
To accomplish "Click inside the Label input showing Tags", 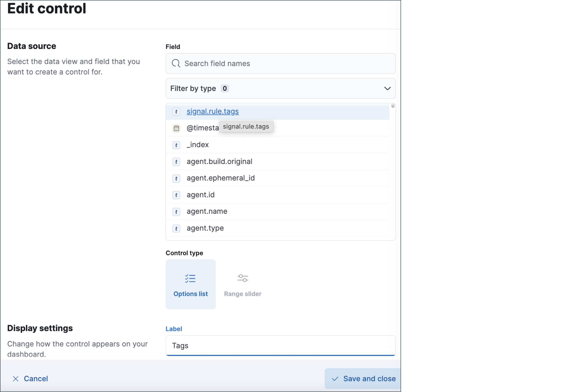I will click(x=280, y=345).
